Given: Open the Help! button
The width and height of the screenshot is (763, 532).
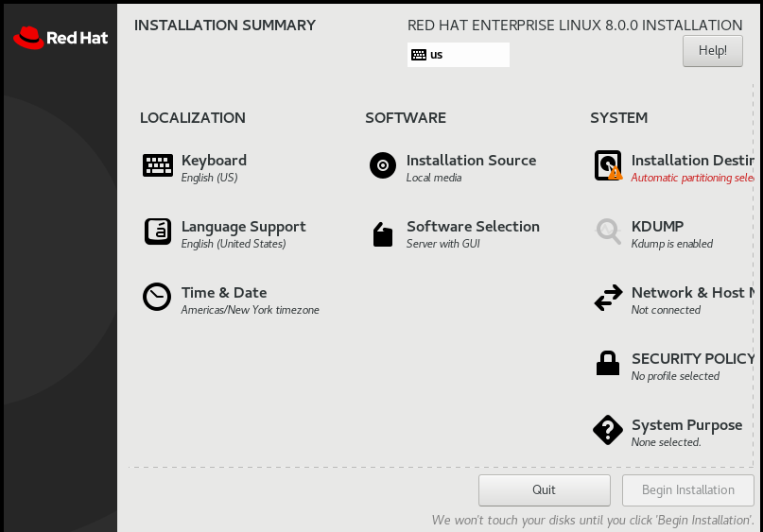Looking at the screenshot, I should pyautogui.click(x=712, y=51).
